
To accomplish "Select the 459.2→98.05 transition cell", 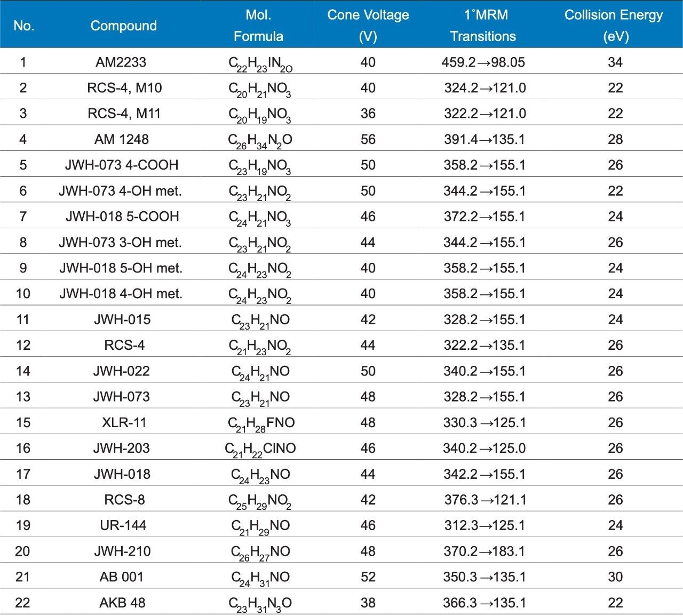I will [483, 62].
